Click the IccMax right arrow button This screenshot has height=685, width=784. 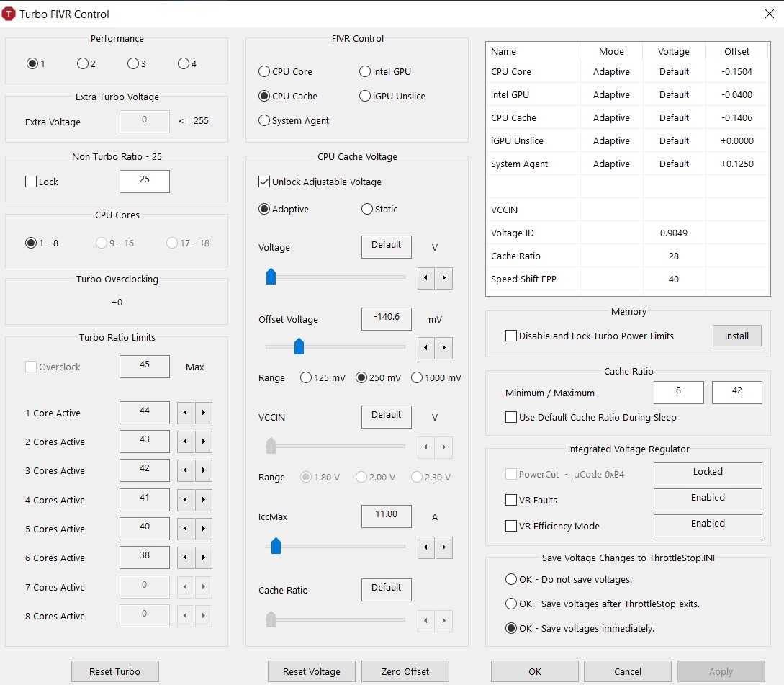point(444,547)
